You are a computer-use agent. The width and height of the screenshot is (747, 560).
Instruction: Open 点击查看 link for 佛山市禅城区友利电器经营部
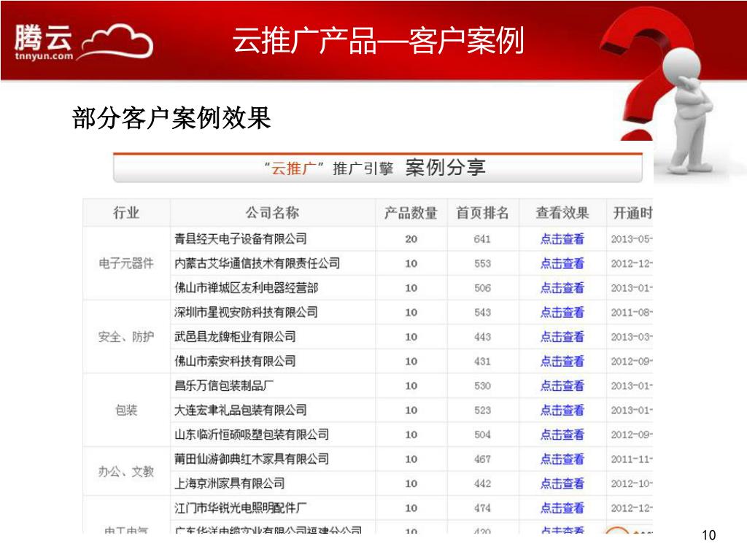tap(562, 288)
